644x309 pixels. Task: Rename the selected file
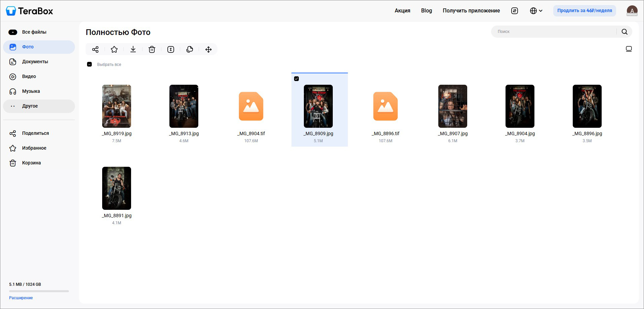[x=171, y=49]
